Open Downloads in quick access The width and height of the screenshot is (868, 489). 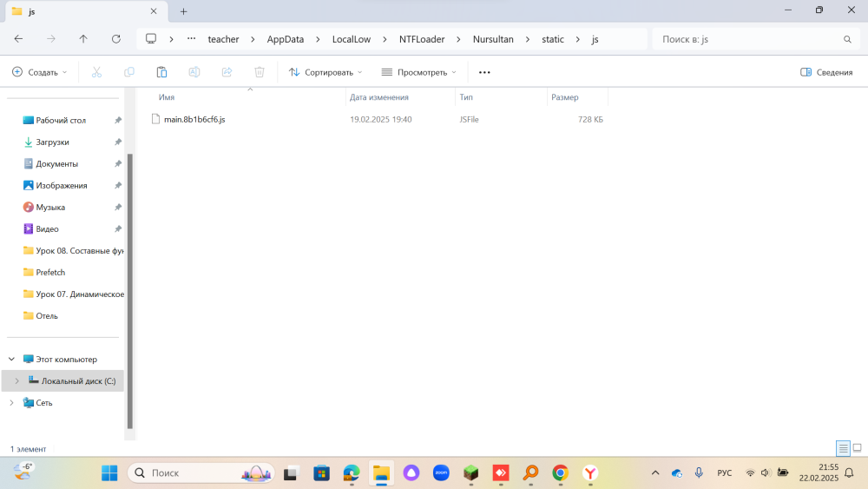tap(53, 142)
